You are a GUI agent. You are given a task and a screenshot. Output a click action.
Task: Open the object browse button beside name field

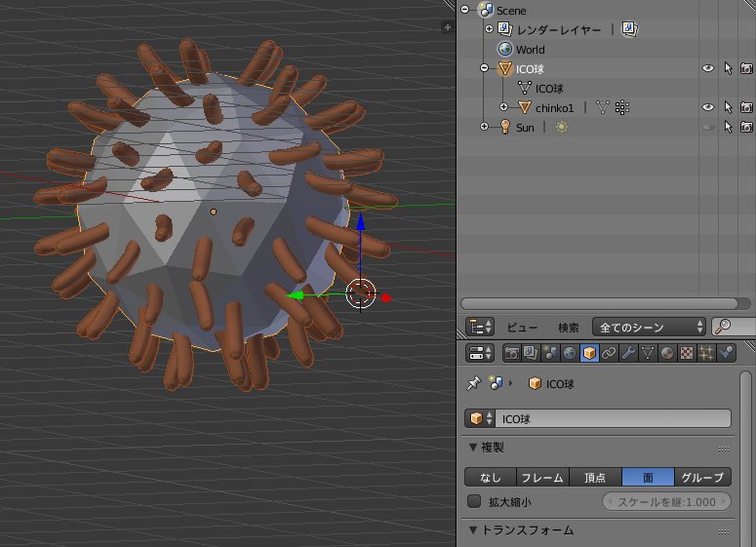coord(480,418)
